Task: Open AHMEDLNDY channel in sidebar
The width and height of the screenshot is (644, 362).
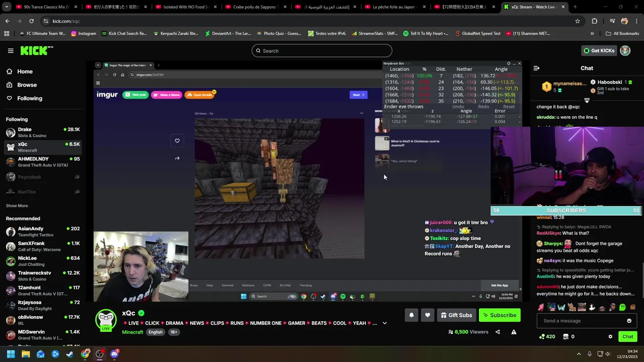Action: coord(43,162)
